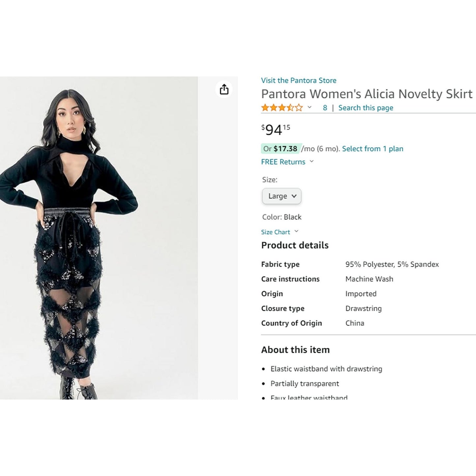Open the FREE Returns link
This screenshot has width=476, height=476.
coord(283,162)
